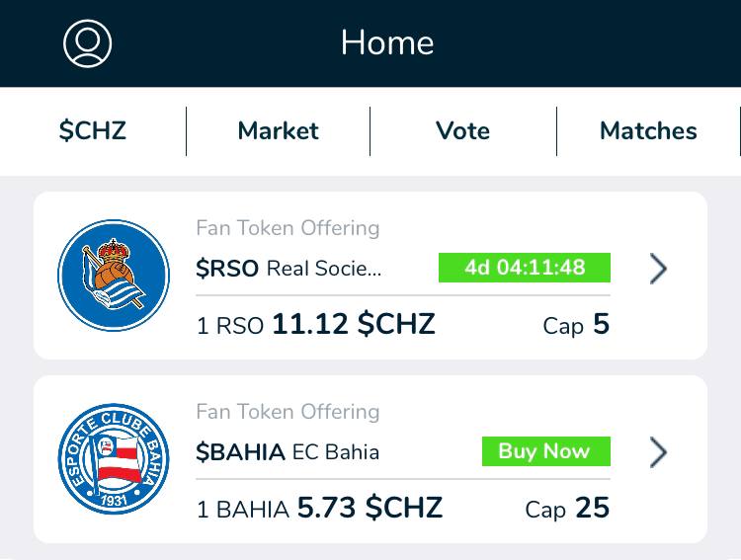Screen dimensions: 741x560
Task: Tap the 5.73 $CHZ price for BAHIA
Action: (370, 508)
